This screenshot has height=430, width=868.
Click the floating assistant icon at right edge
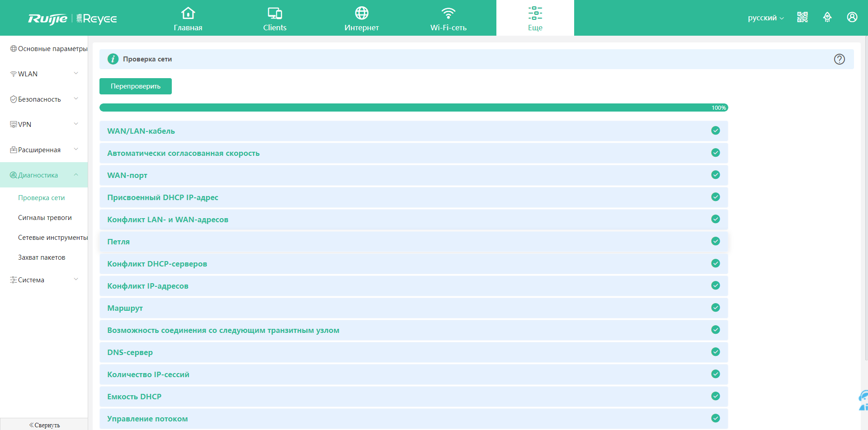click(863, 400)
